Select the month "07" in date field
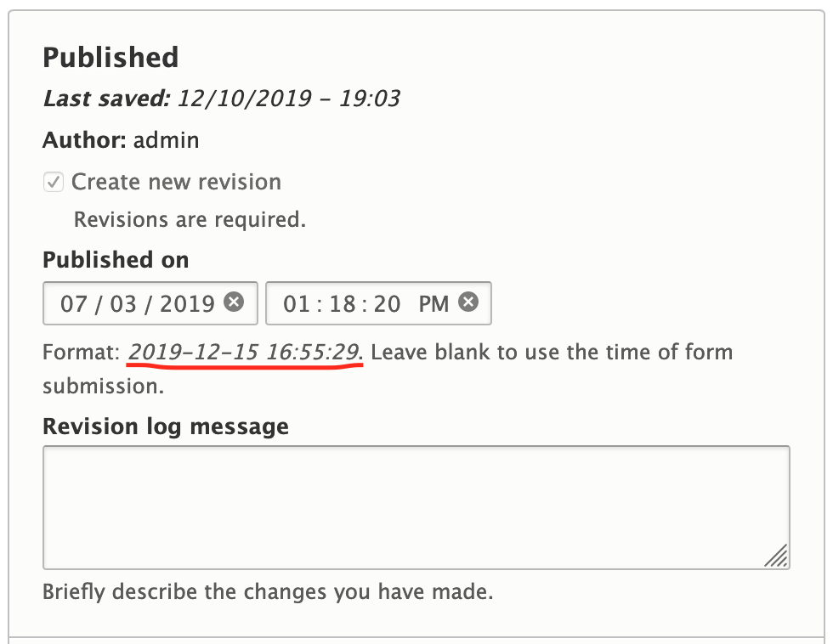The image size is (833, 644). (x=74, y=303)
